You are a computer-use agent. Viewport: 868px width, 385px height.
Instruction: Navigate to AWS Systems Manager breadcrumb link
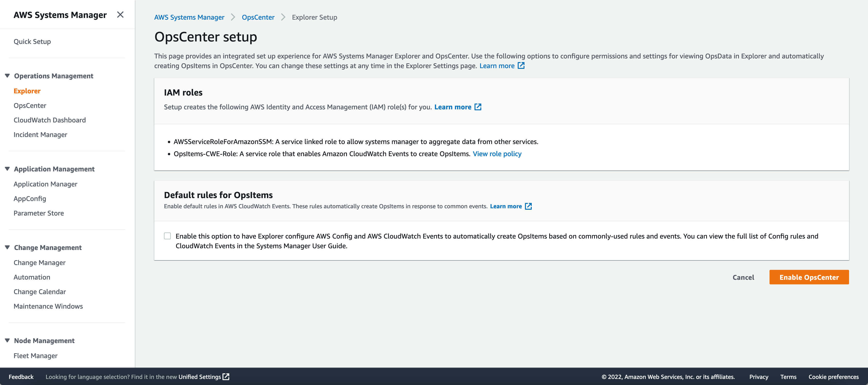coord(189,17)
